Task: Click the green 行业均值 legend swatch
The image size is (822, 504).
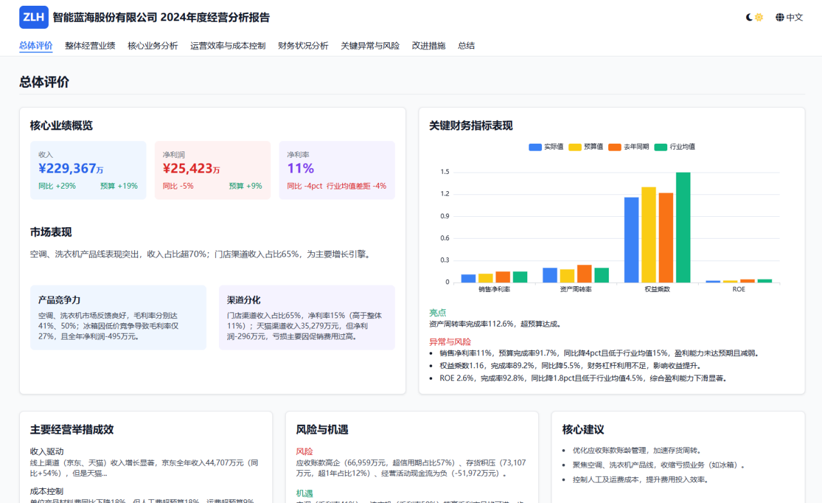Action: coord(660,147)
